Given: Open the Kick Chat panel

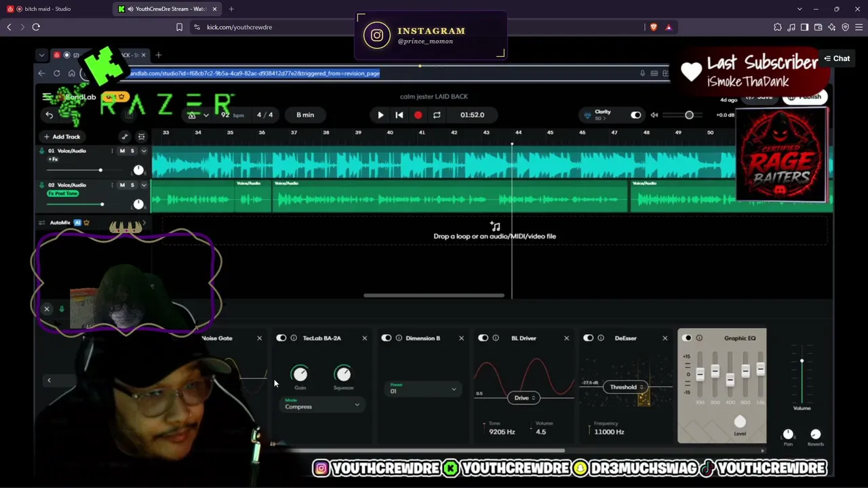Looking at the screenshot, I should 837,59.
